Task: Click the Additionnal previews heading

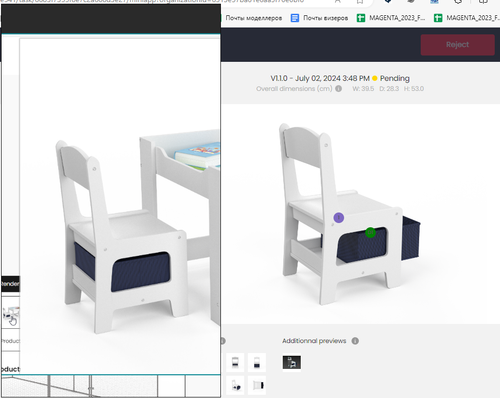Action: [x=314, y=341]
